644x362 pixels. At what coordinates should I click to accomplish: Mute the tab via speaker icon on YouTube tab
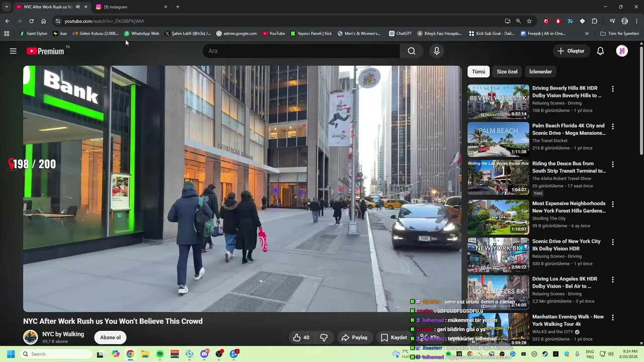[x=77, y=7]
